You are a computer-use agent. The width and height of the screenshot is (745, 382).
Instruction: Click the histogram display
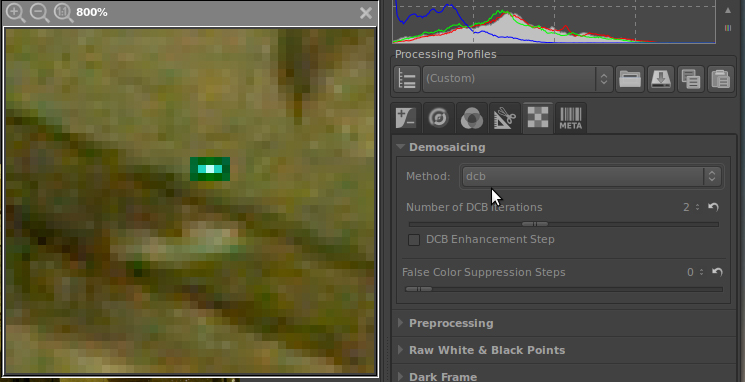pyautogui.click(x=554, y=22)
